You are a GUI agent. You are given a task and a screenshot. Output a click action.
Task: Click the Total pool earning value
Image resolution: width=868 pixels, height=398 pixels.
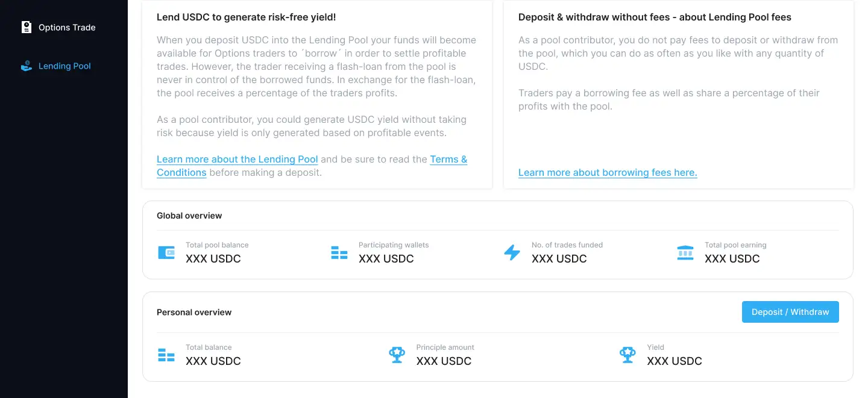point(732,259)
